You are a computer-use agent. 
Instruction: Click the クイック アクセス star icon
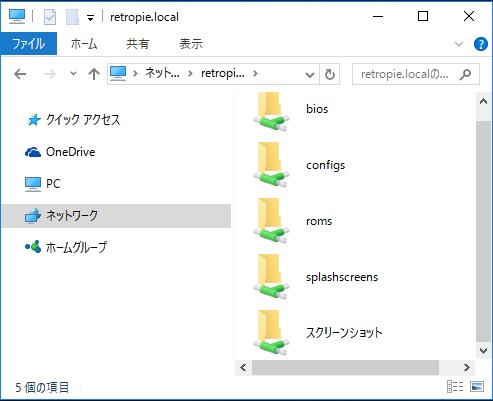coord(33,120)
